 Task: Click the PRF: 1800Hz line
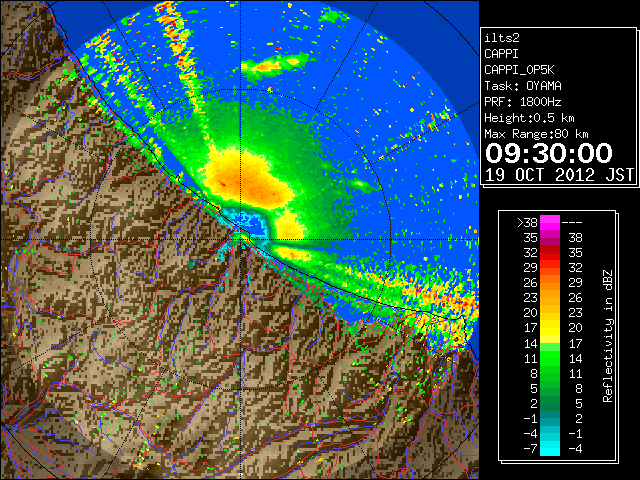tap(523, 102)
